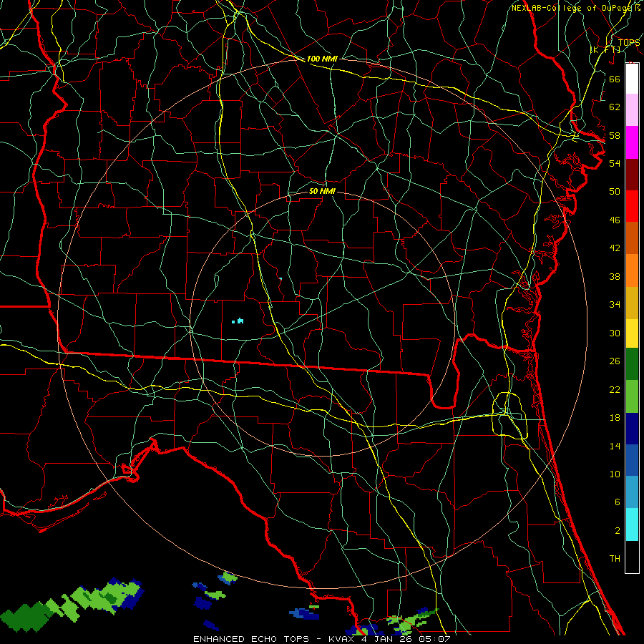Select the light green legend swatch
Viewport: 644px width, 644px height.
(x=632, y=396)
